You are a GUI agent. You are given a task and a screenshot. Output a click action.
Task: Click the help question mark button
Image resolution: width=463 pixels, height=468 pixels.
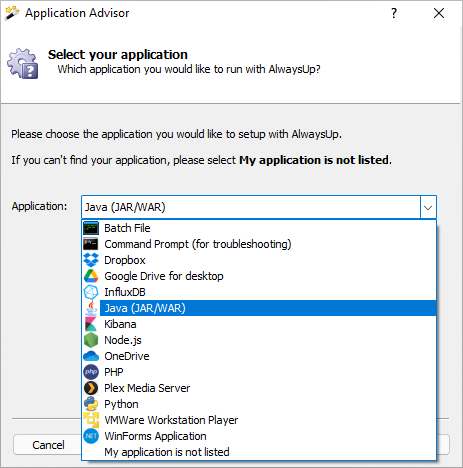click(x=394, y=13)
